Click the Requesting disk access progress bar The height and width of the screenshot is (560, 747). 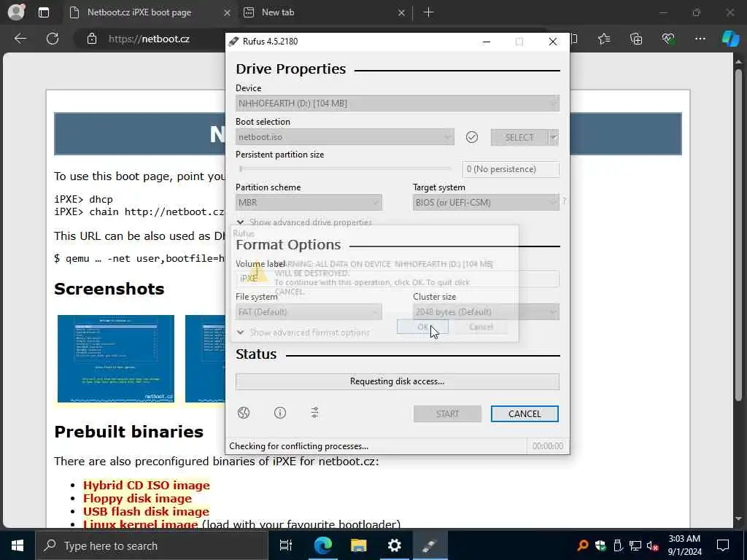(x=398, y=381)
